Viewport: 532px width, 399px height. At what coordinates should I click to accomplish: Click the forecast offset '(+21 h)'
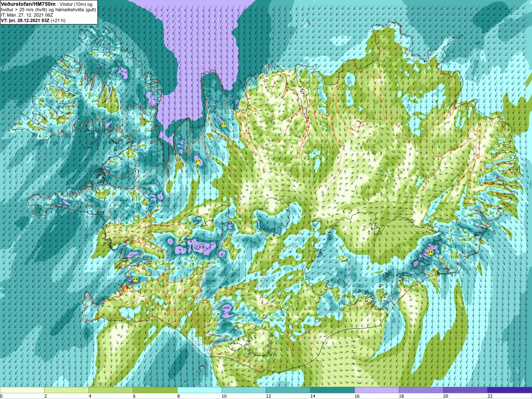click(x=58, y=20)
